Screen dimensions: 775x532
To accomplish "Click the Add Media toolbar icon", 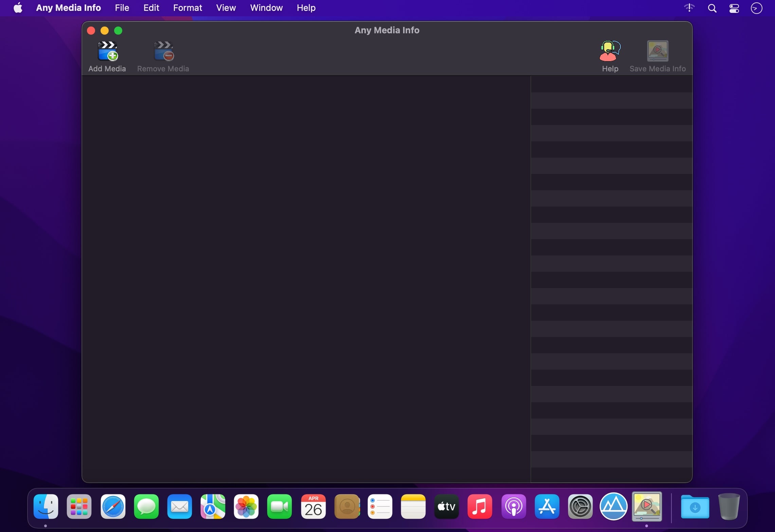I will point(107,51).
